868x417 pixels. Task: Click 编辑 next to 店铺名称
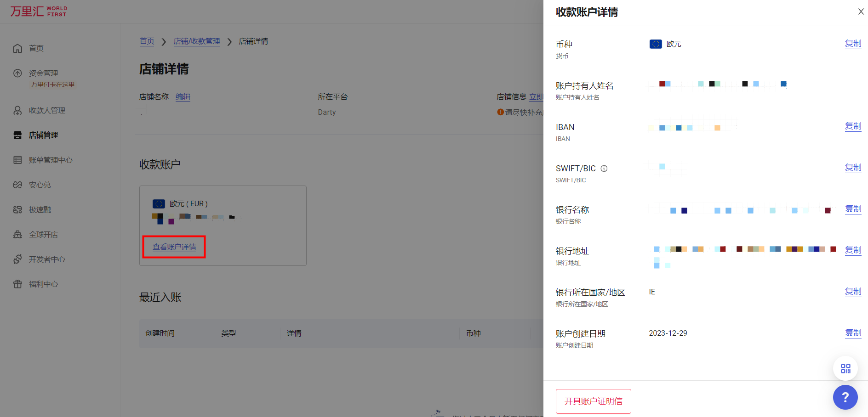tap(183, 97)
